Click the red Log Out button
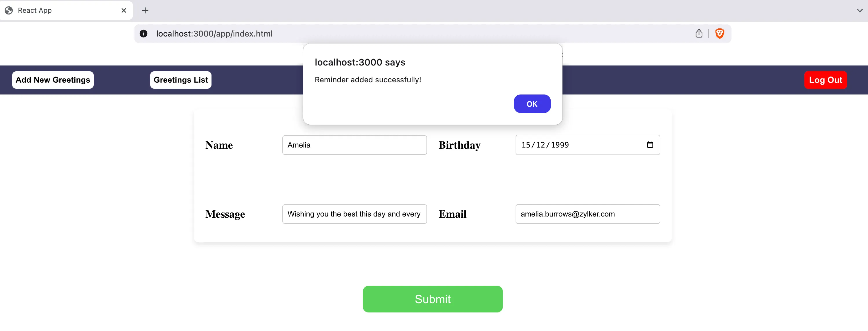Screen dimensions: 868x331 (x=825, y=80)
